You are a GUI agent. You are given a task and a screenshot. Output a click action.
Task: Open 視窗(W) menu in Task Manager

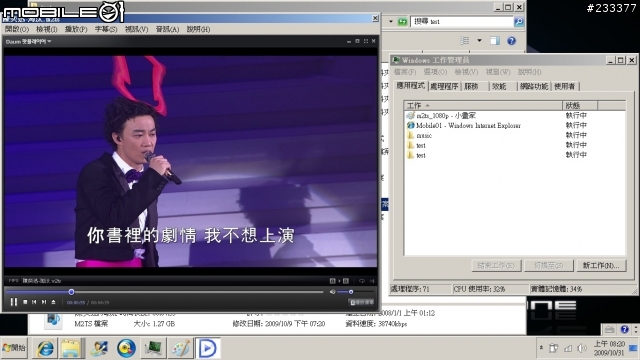pyautogui.click(x=498, y=72)
